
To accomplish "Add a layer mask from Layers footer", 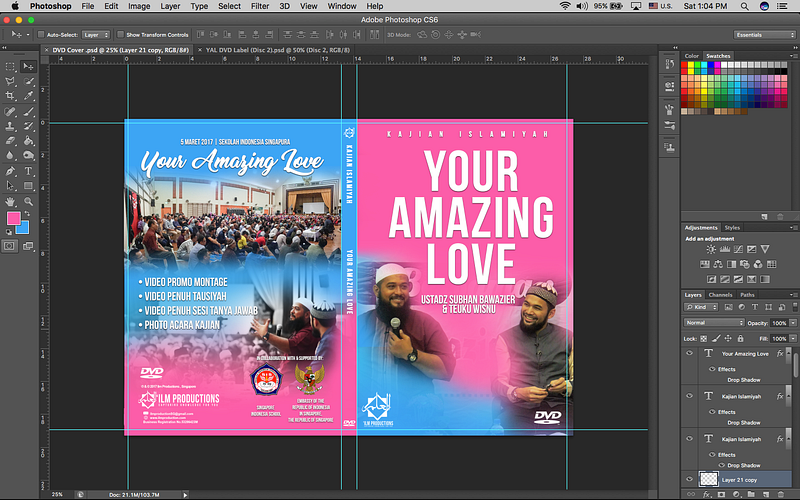I will pos(721,494).
